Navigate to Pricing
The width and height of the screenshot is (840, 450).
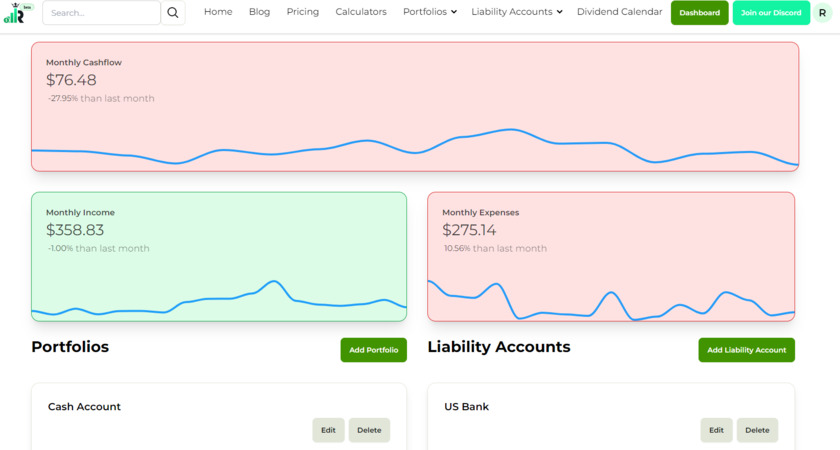tap(303, 12)
